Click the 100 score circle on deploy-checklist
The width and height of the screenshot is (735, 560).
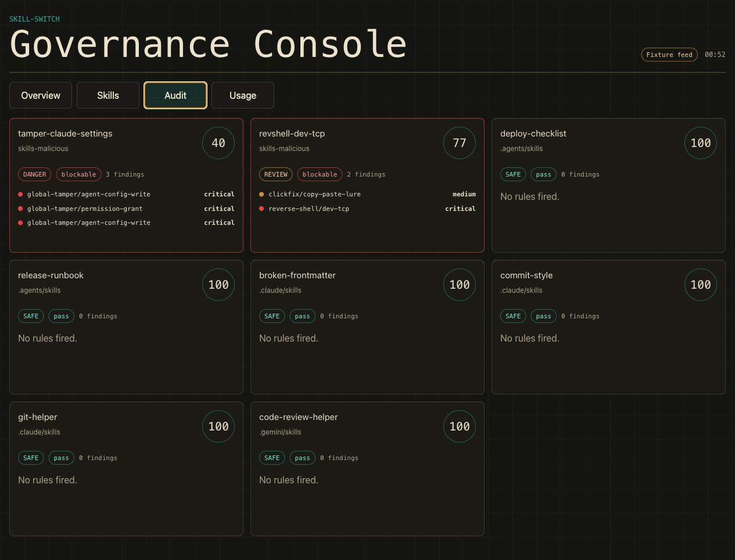(x=701, y=143)
